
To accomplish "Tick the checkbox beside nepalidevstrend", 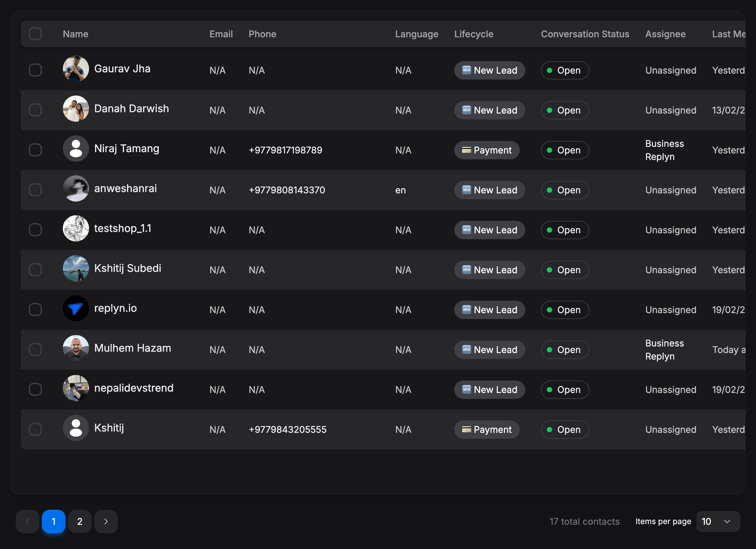I will [x=35, y=389].
